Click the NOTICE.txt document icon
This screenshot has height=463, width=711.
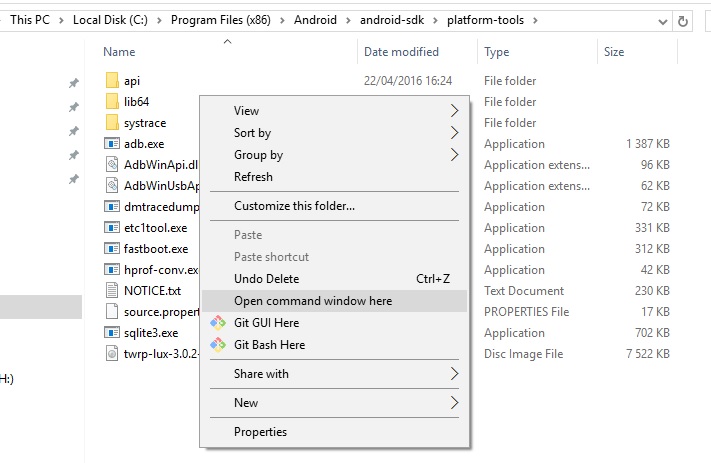(112, 291)
